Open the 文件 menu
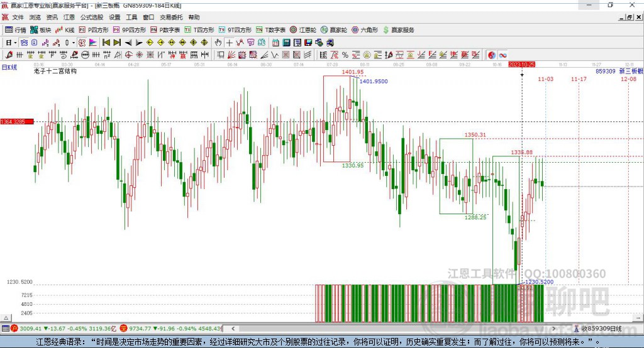The image size is (644, 348). coord(18,17)
